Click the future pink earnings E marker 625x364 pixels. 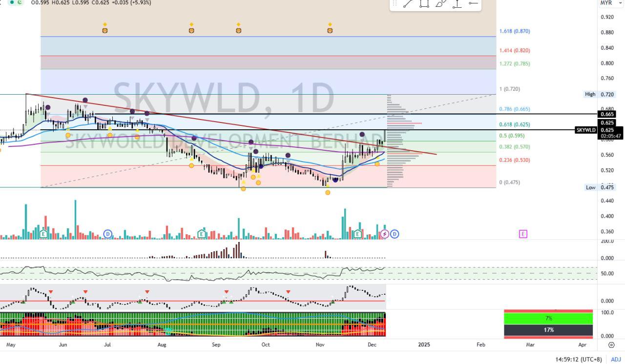[x=523, y=234]
